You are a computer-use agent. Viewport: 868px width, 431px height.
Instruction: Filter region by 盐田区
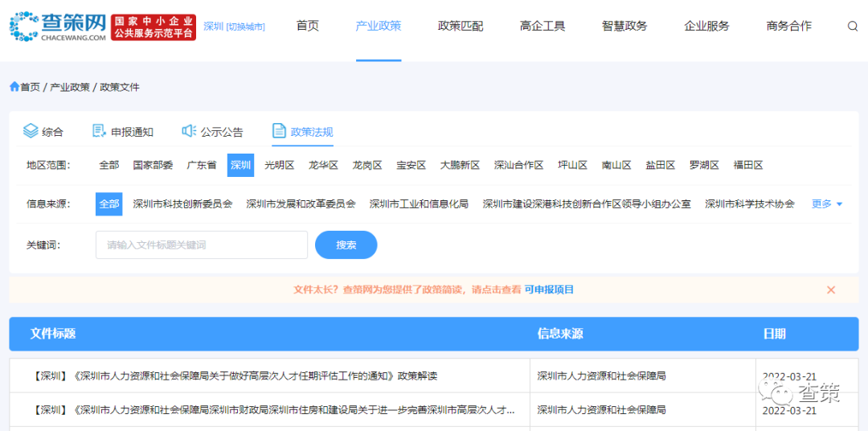coord(661,165)
